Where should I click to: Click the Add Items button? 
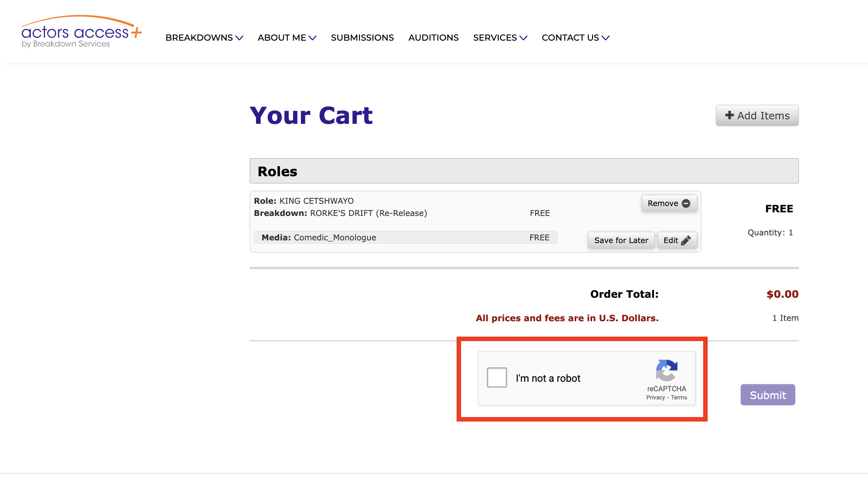click(x=757, y=116)
